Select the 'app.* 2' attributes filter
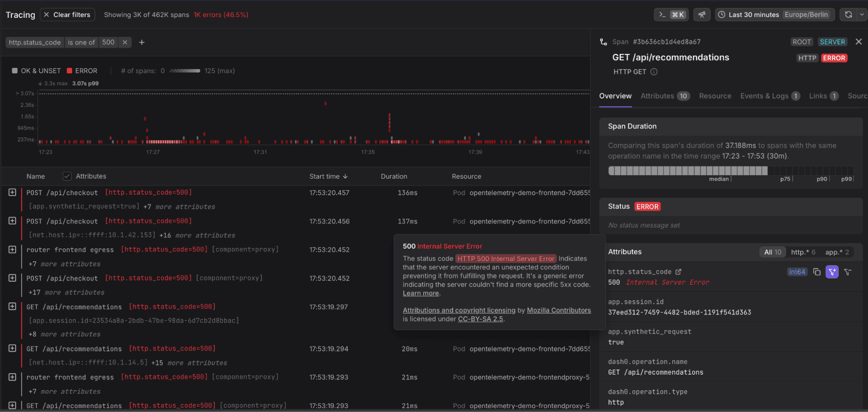The width and height of the screenshot is (868, 412). coord(837,252)
